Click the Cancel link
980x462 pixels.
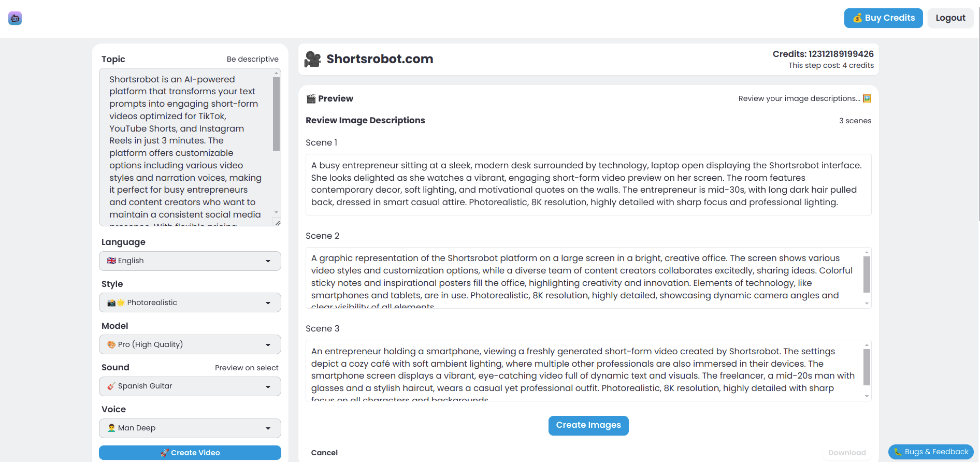coord(324,453)
